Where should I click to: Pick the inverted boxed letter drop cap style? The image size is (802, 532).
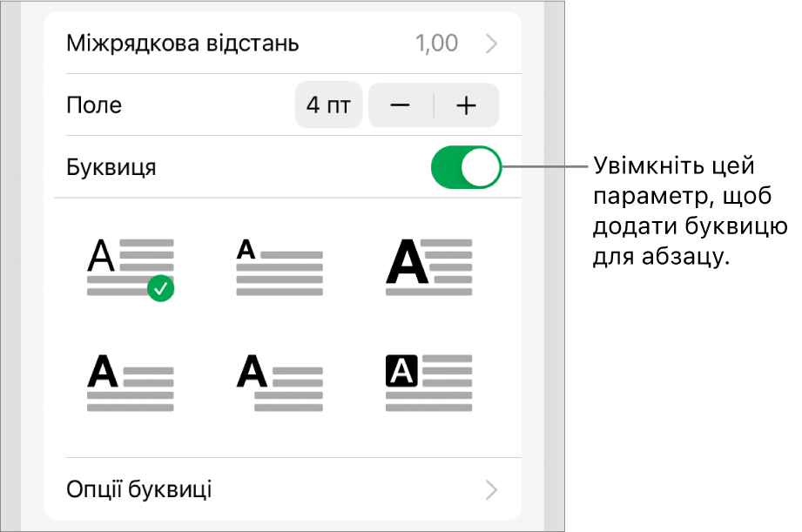428,382
